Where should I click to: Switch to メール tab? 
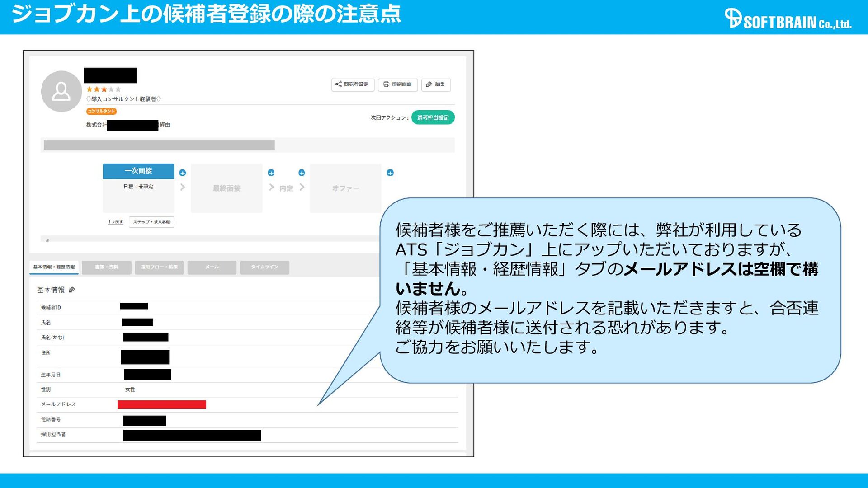click(x=212, y=267)
